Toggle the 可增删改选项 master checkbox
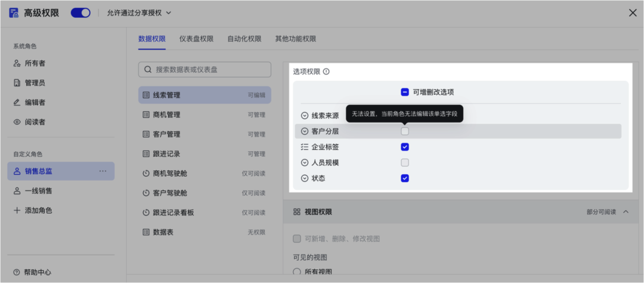Screen dimensions: 644x283 (405, 92)
